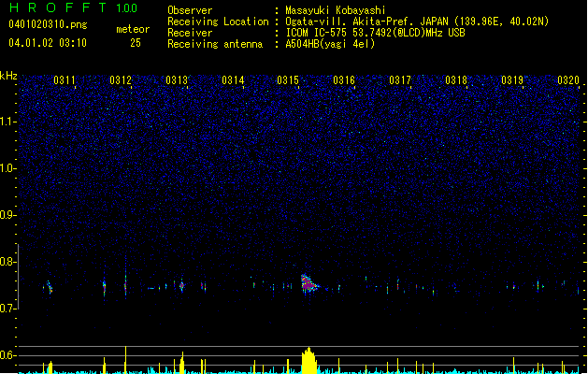Click the tallest wide yellow peak in the bottom graph
This screenshot has height=374, width=588.
coord(309,361)
